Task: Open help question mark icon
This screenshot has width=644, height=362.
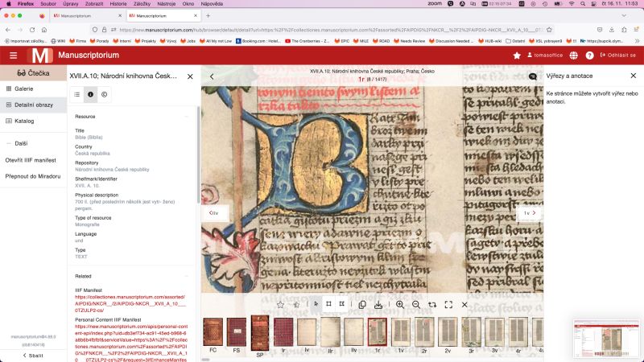Action: pos(589,56)
